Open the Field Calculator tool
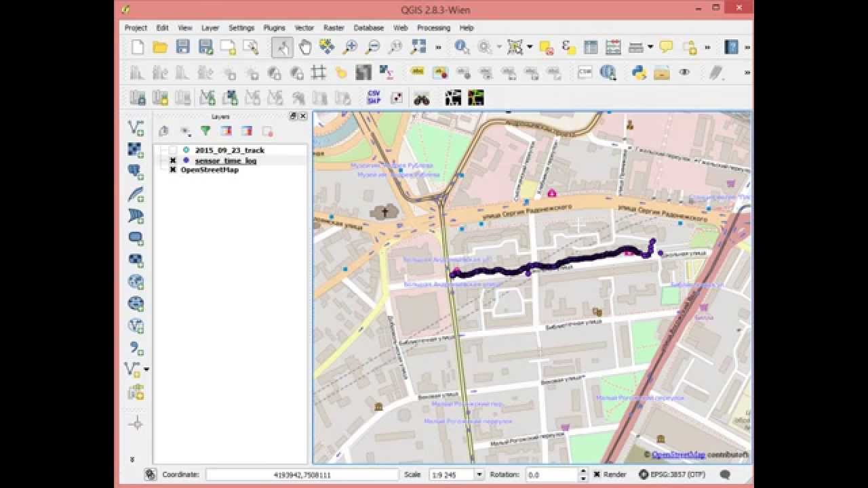The width and height of the screenshot is (868, 488). pyautogui.click(x=613, y=47)
